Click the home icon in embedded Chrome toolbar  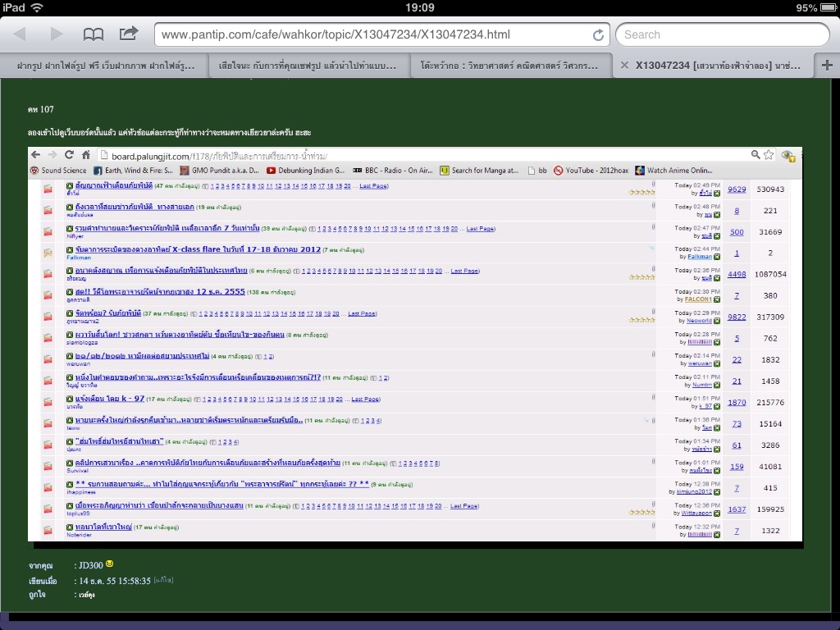coord(85,155)
